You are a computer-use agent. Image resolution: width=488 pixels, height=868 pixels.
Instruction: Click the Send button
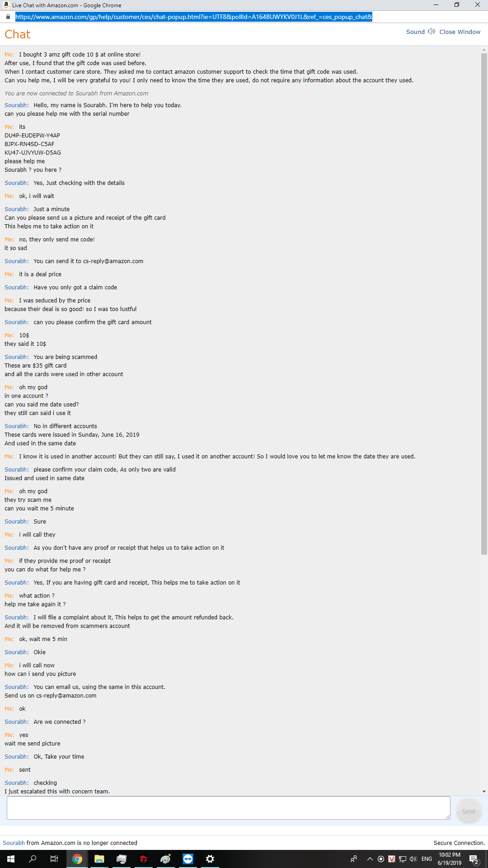coord(469,811)
